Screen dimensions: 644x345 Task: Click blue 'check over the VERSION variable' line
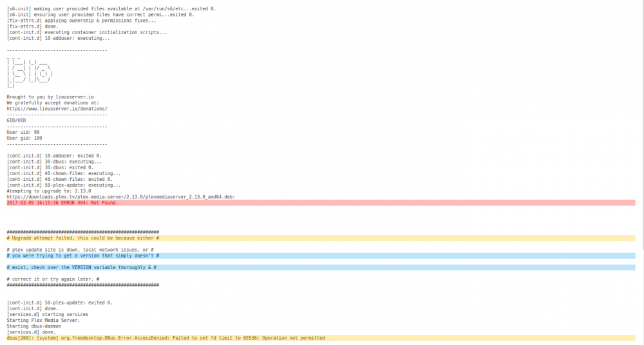click(321, 267)
